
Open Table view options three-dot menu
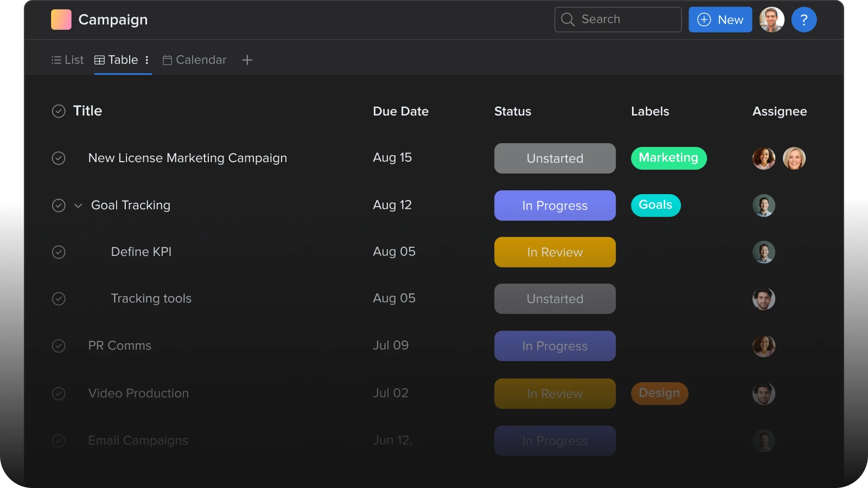point(147,60)
